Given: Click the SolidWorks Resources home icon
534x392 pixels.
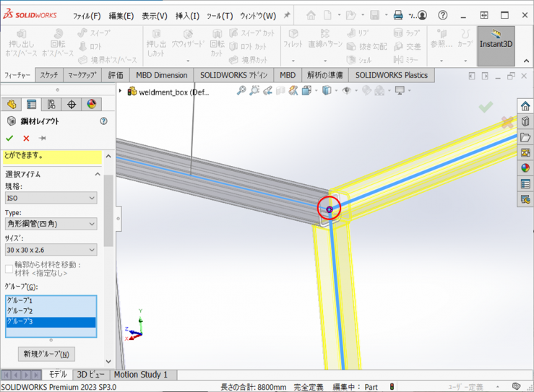Looking at the screenshot, I should [525, 107].
